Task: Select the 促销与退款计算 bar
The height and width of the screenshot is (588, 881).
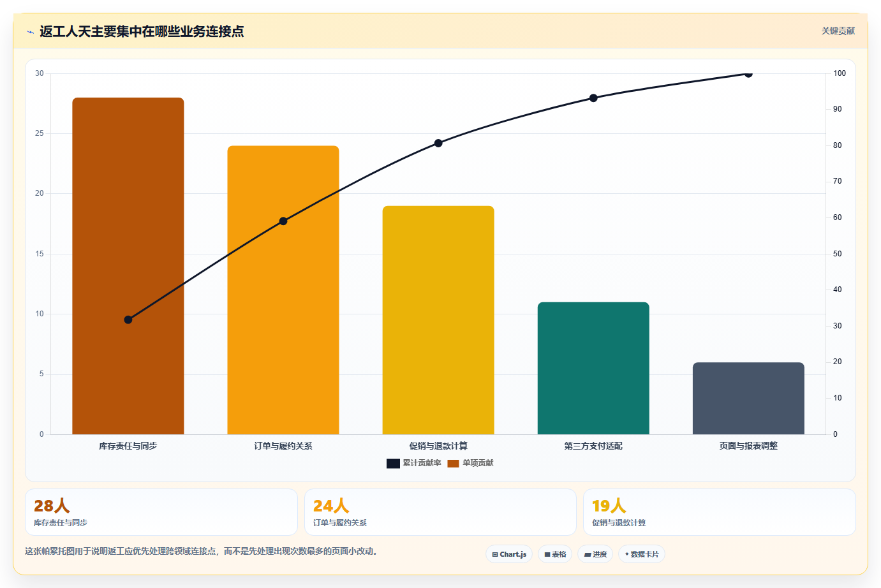Action: tap(438, 320)
